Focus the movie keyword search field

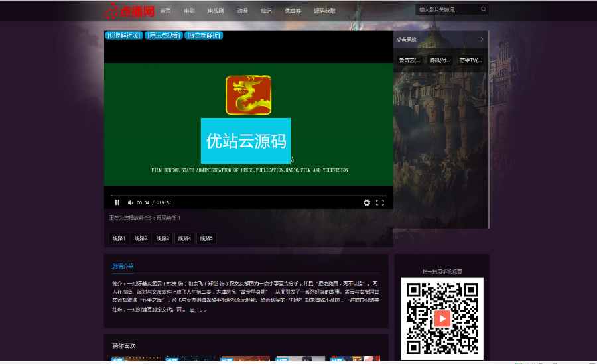[447, 9]
